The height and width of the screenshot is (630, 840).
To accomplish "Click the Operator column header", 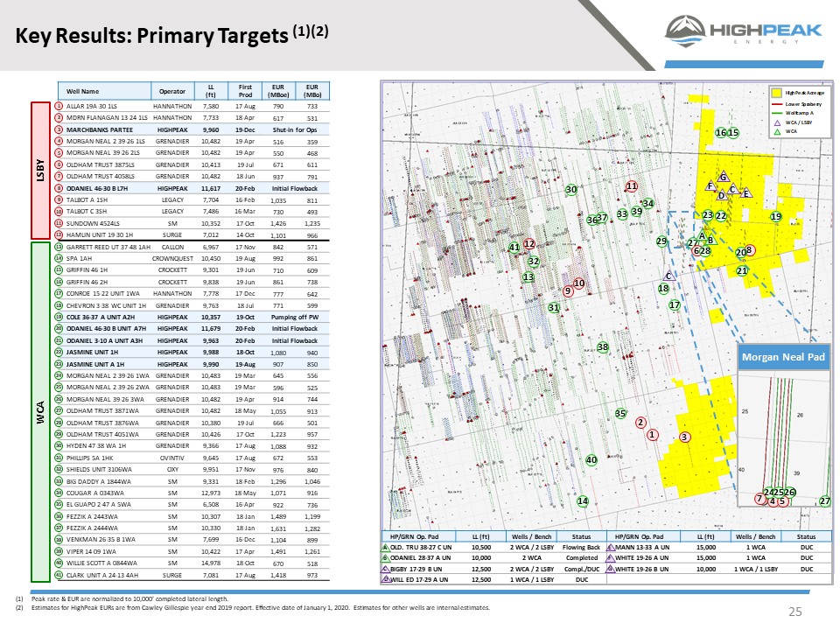I will click(172, 91).
